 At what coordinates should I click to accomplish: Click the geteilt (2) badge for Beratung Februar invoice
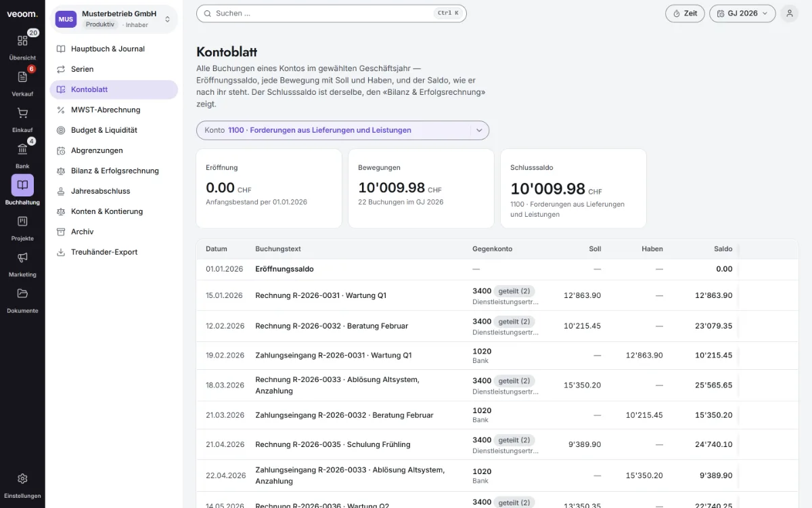point(514,322)
